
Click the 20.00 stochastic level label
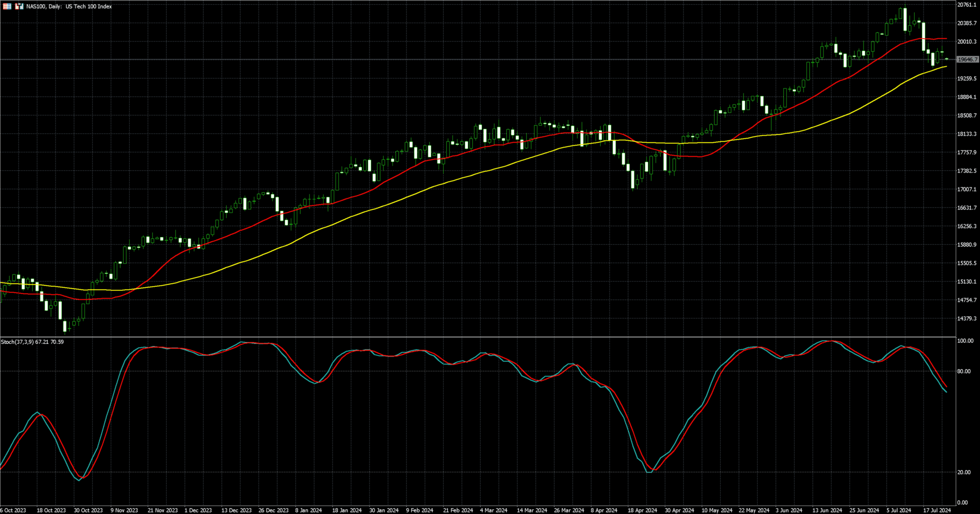pos(964,472)
